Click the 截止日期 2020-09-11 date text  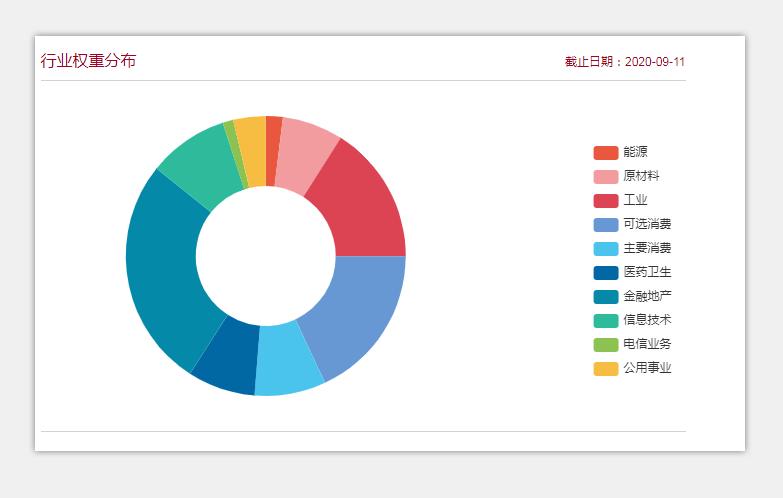click(625, 62)
